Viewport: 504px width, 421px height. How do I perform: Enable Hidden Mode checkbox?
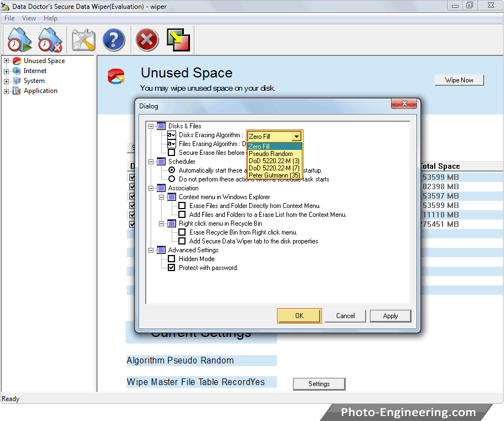(172, 258)
